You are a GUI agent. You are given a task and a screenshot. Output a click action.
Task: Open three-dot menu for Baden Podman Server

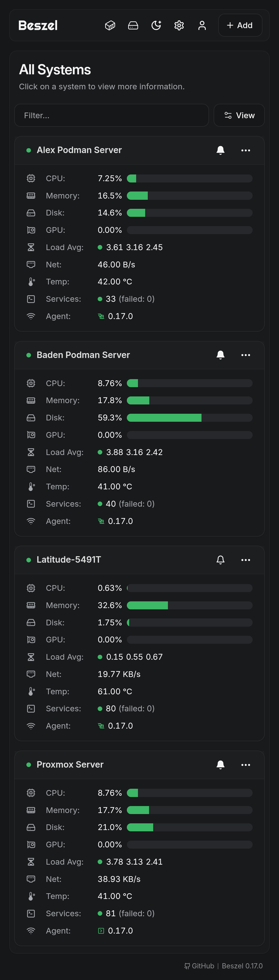click(x=245, y=355)
